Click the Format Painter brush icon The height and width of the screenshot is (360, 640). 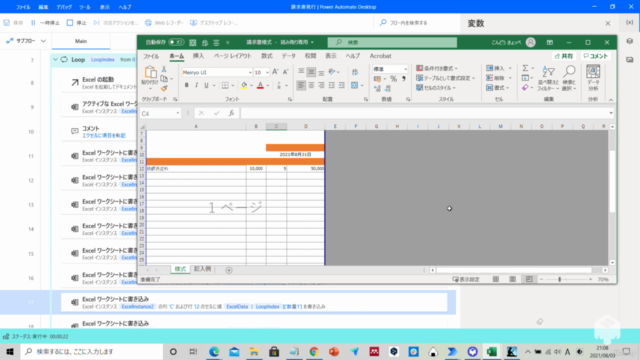164,88
